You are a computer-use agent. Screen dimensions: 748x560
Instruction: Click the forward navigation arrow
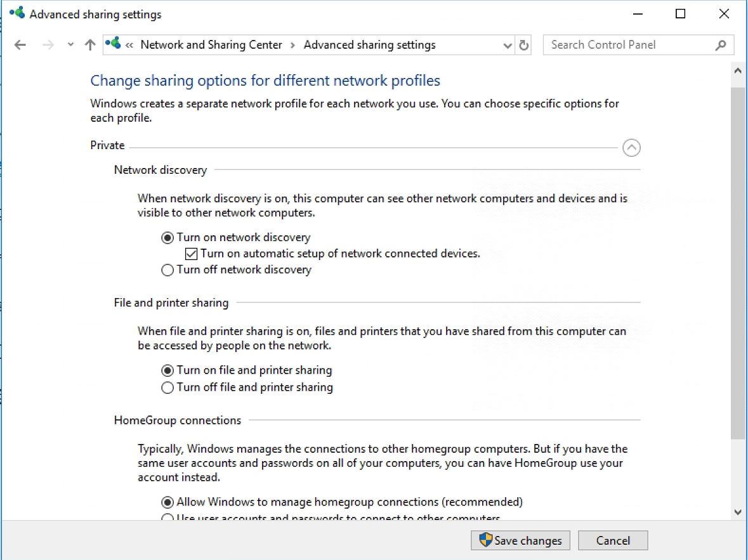[48, 45]
